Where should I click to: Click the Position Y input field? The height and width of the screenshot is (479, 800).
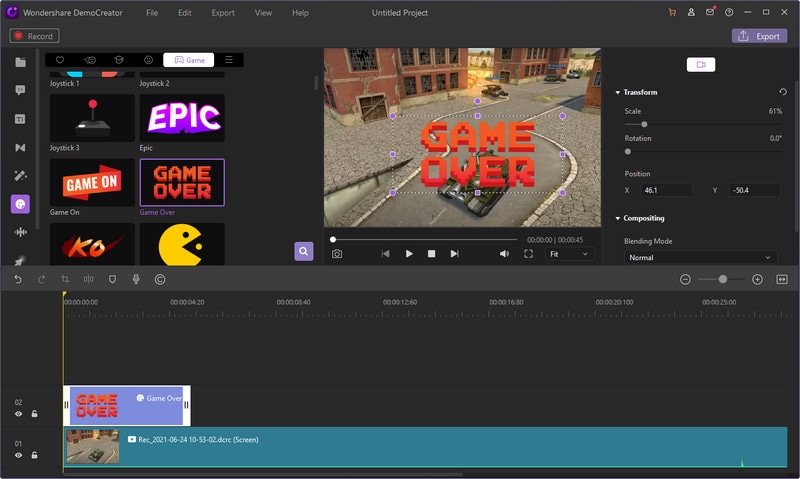click(754, 190)
